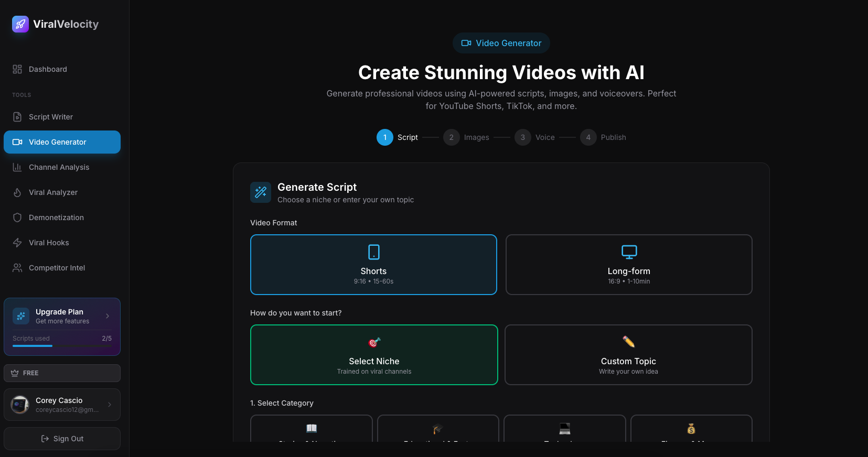Image resolution: width=868 pixels, height=457 pixels.
Task: Click the Sign Out button
Action: coord(62,439)
